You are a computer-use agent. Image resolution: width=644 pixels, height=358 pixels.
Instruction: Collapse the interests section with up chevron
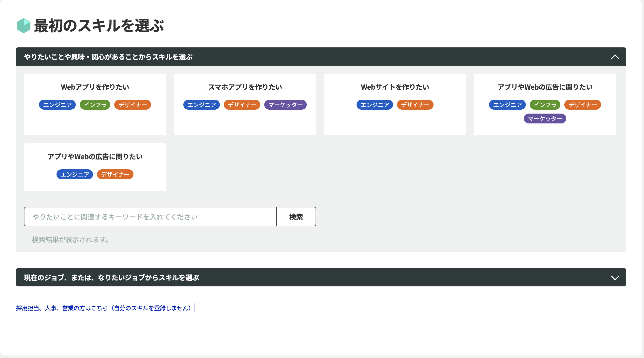click(615, 57)
